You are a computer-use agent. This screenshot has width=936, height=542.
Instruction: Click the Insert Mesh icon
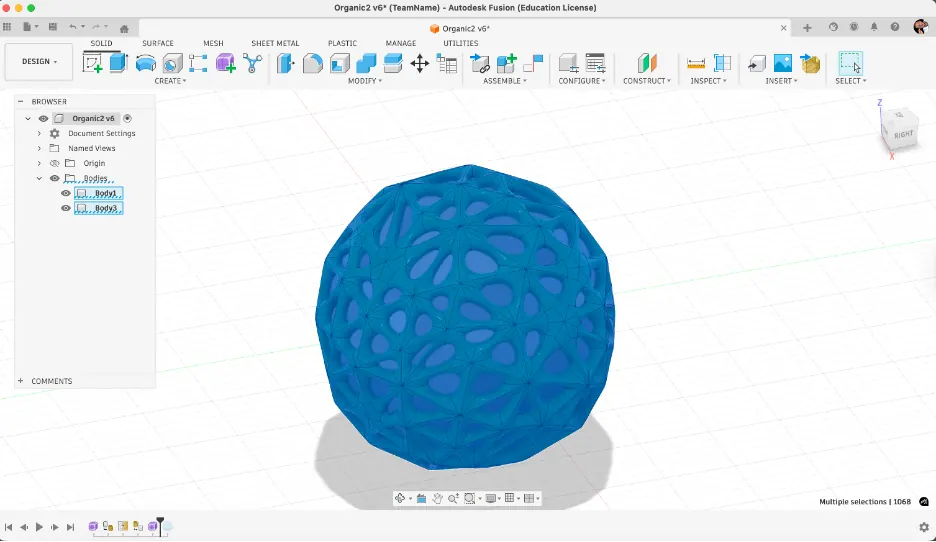tap(810, 63)
